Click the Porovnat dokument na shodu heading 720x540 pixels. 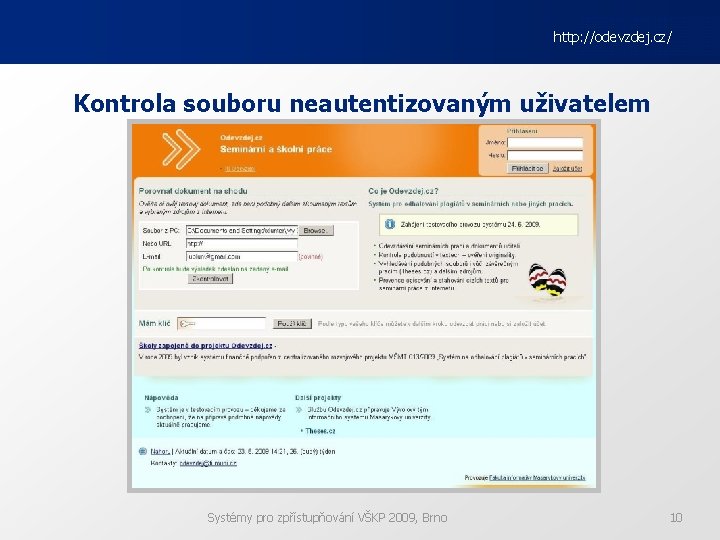[193, 191]
